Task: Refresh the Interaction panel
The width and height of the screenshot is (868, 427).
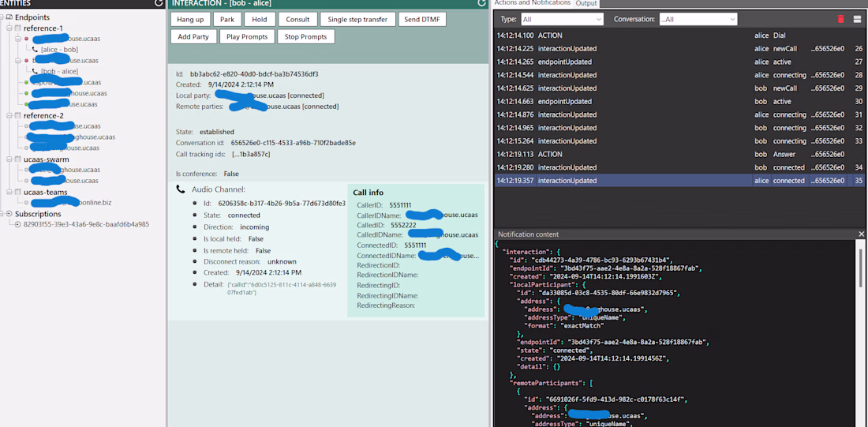Action: (x=482, y=4)
